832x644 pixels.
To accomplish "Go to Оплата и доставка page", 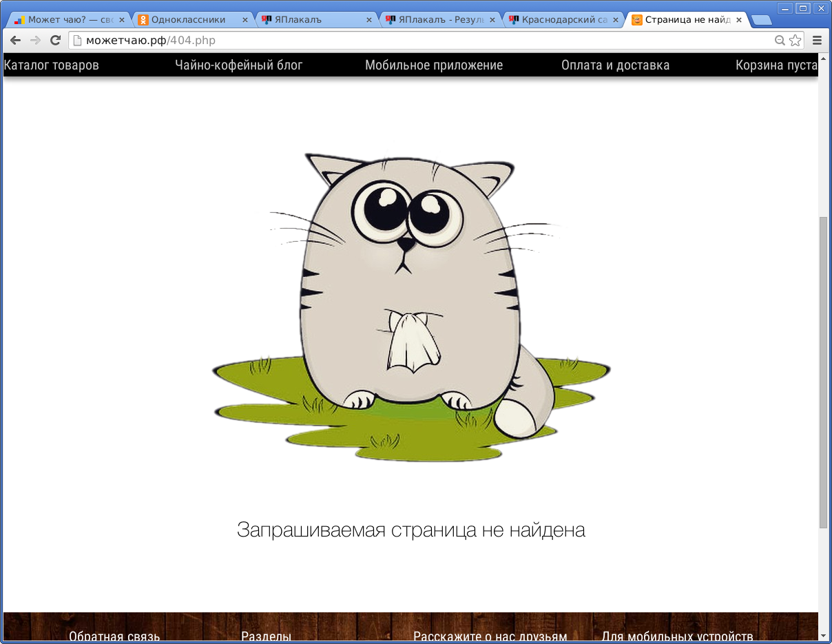I will [615, 65].
